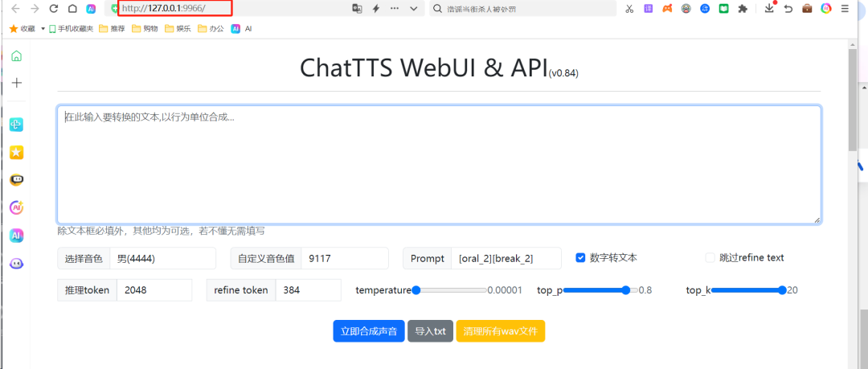This screenshot has width=868, height=369.
Task: Click the 导入txt import button
Action: (431, 331)
